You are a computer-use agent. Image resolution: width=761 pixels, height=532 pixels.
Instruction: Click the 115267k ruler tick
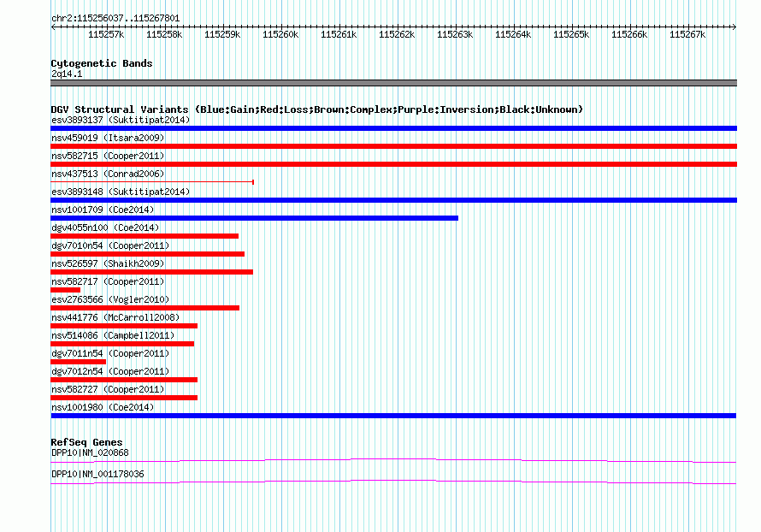[x=687, y=34]
